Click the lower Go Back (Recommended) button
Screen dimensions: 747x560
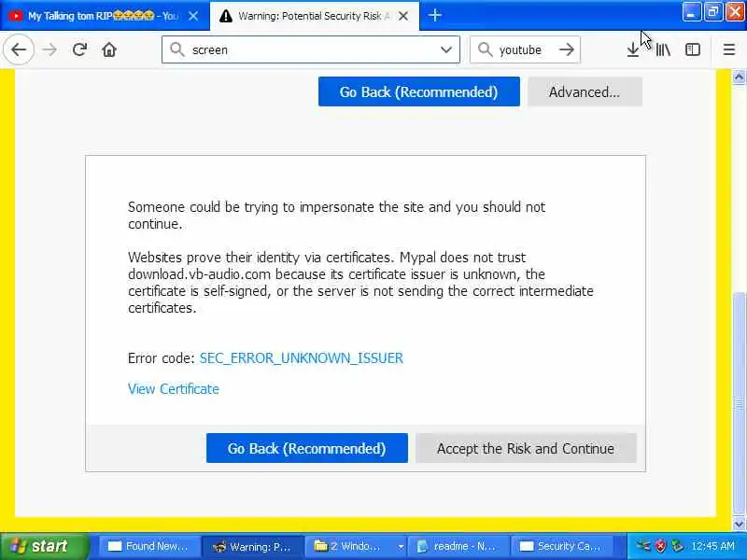tap(307, 448)
